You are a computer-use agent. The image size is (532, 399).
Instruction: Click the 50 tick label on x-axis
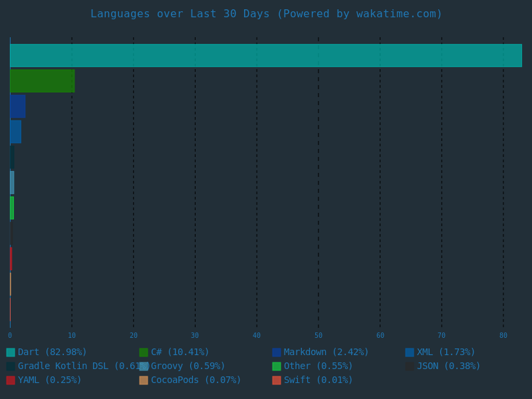(319, 336)
